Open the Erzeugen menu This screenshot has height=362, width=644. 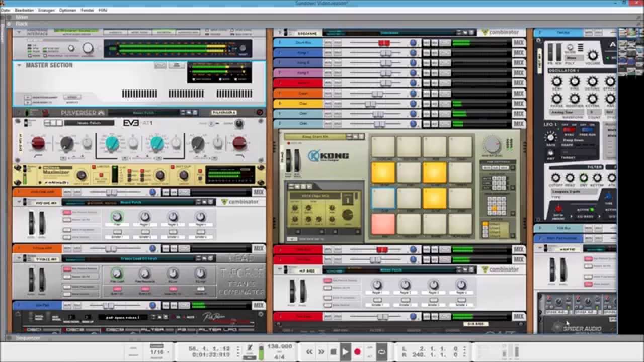click(x=47, y=10)
